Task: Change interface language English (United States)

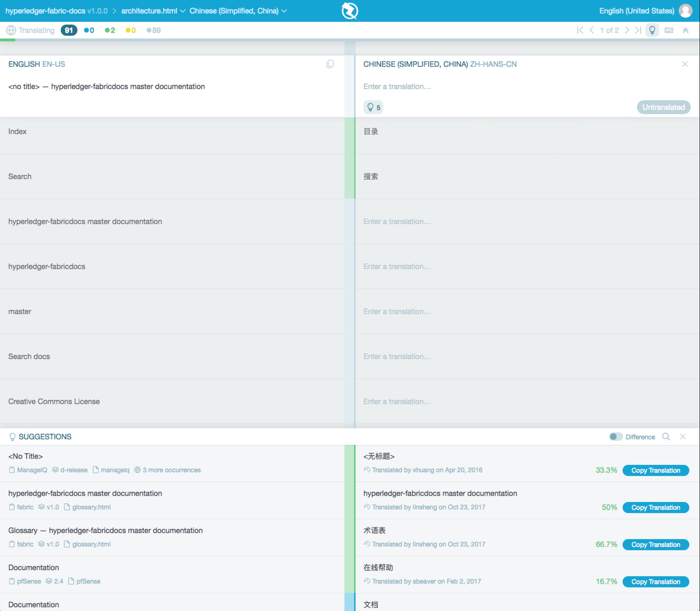Action: (x=637, y=11)
